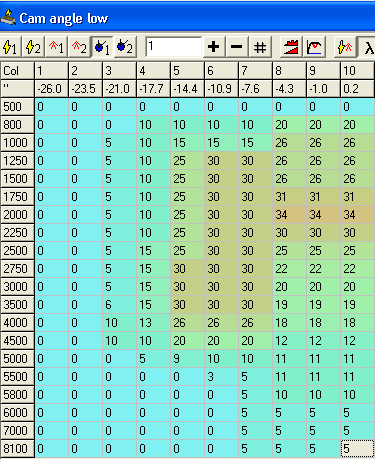
Task: Click the 3 cell in row 5500
Action: 222,377
